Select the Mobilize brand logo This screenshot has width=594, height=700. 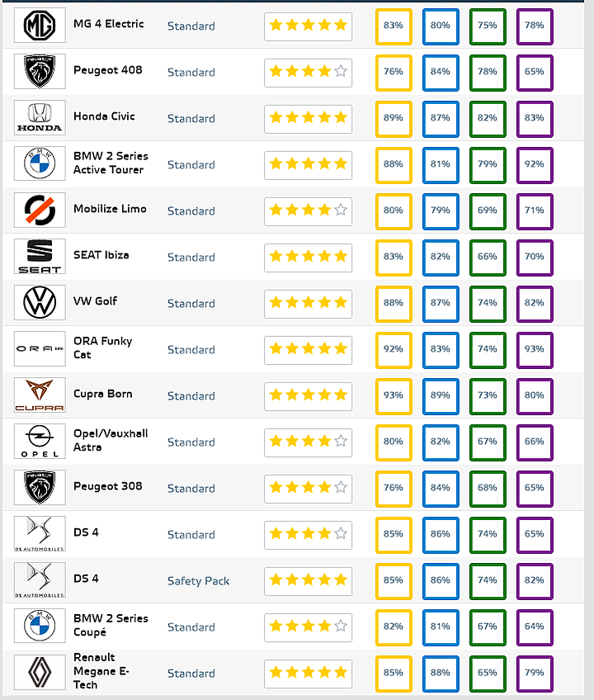40,210
